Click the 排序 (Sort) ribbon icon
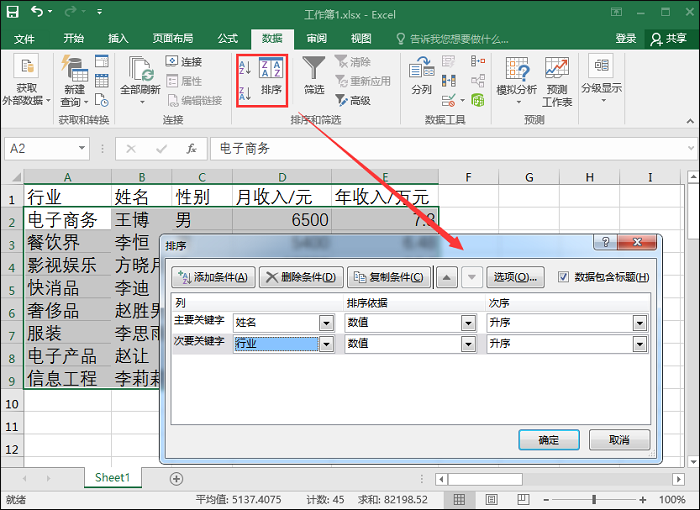Screen dimensions: 700x510 271,76
